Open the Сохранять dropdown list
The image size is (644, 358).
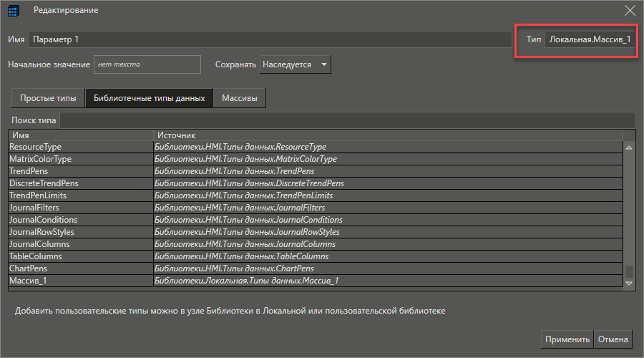pos(295,64)
